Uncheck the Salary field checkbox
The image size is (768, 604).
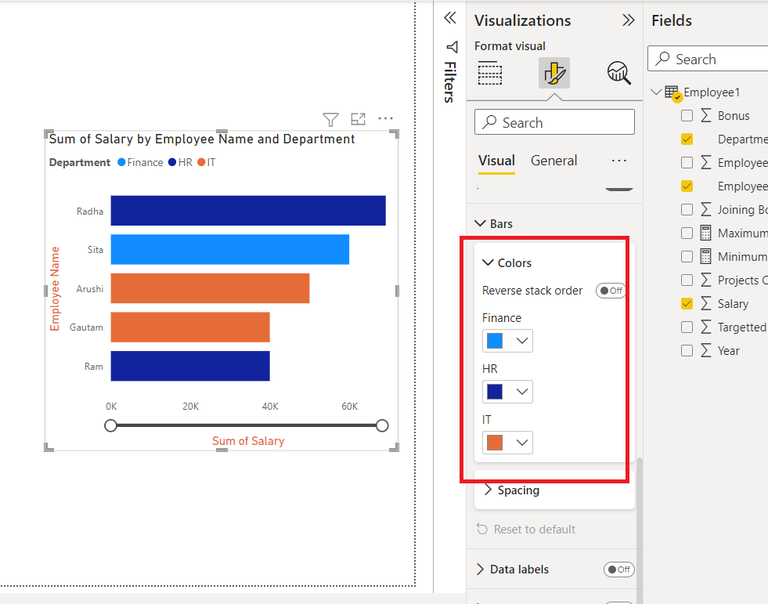687,304
